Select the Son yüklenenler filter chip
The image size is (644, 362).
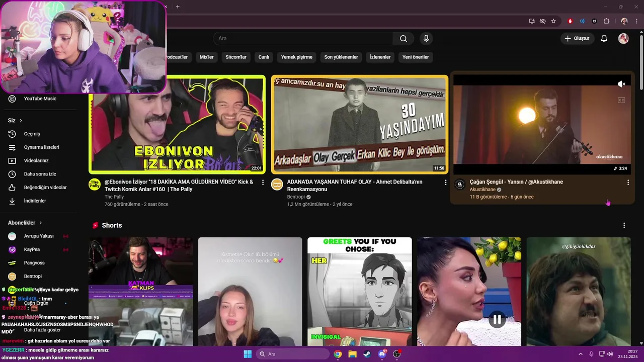[x=341, y=57]
